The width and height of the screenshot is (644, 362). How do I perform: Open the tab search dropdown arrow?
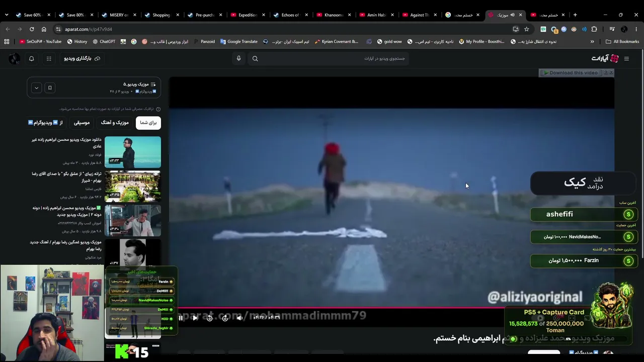(6, 15)
